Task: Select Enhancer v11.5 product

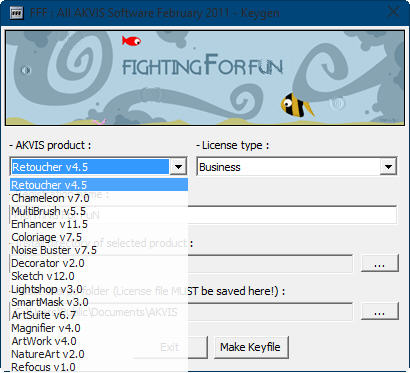Action: pyautogui.click(x=99, y=224)
